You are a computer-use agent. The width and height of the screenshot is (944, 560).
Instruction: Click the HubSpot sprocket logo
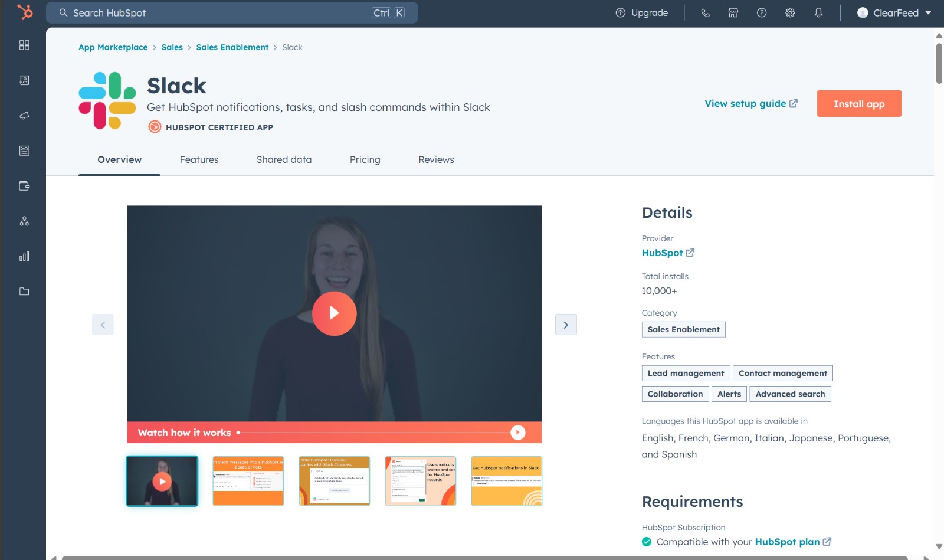[x=24, y=12]
